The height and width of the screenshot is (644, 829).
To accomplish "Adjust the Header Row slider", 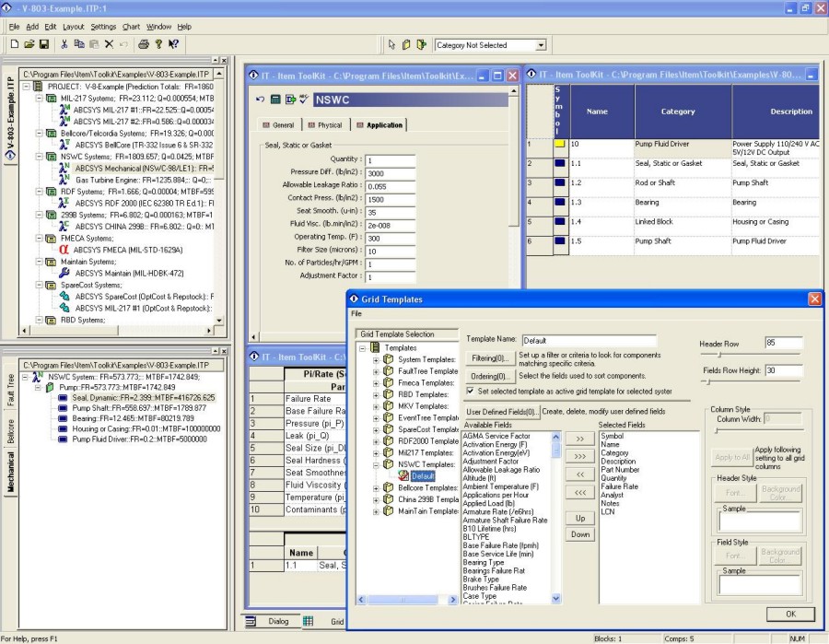I will click(719, 354).
